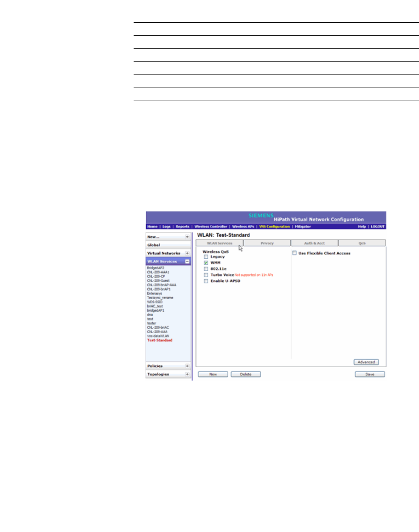Viewport: 419px width, 532px height.
Task: Select tester WLAN service
Action: tap(151, 323)
